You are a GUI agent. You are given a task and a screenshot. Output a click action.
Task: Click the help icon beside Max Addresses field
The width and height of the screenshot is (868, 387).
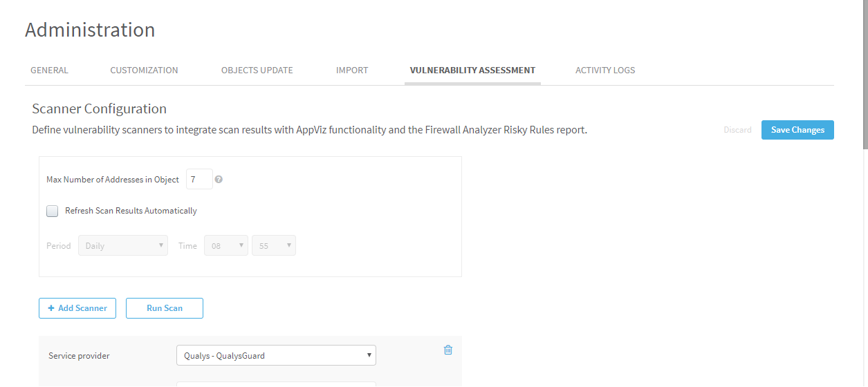click(219, 180)
